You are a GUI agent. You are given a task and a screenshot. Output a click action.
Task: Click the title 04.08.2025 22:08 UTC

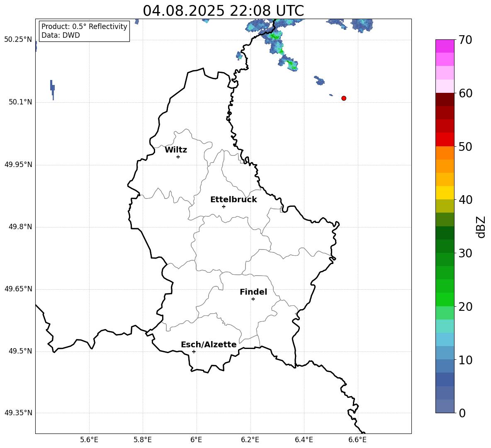223,11
